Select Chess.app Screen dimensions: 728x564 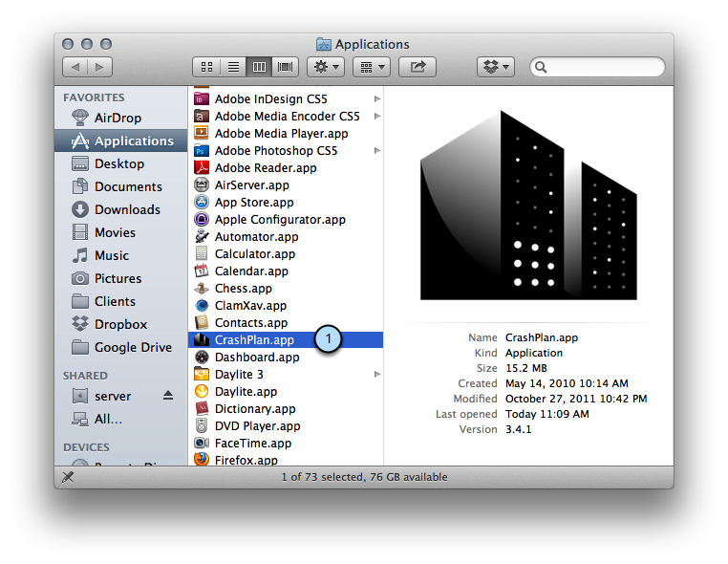click(286, 288)
